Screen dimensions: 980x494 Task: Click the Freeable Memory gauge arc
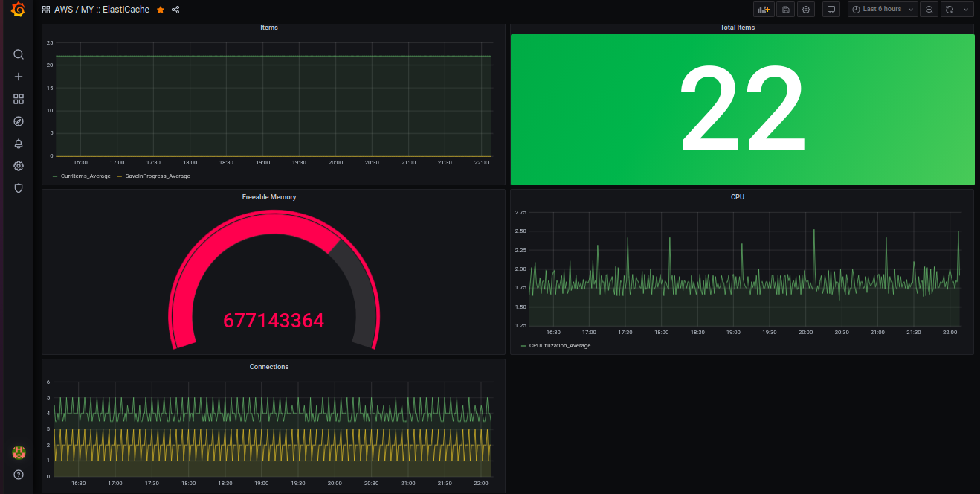point(274,280)
